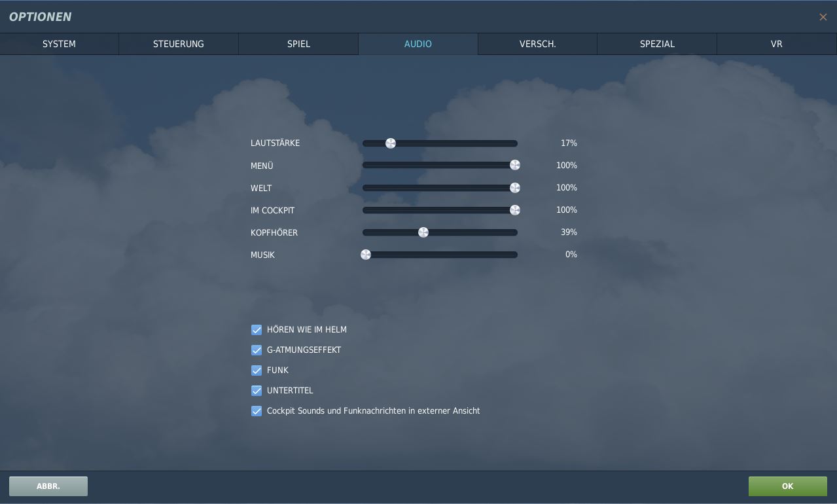Switch to the AUDIO tab
The width and height of the screenshot is (837, 504).
(x=418, y=44)
